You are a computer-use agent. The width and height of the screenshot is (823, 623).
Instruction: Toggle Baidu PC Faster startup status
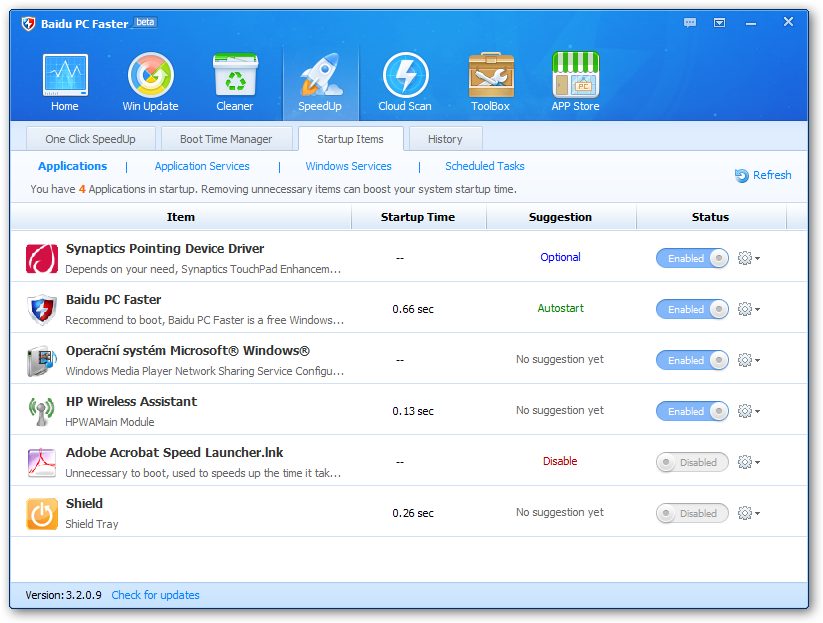tap(692, 309)
